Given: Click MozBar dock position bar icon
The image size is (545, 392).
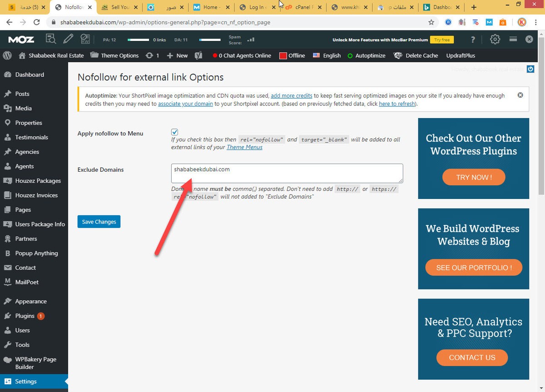Looking at the screenshot, I should coord(513,39).
